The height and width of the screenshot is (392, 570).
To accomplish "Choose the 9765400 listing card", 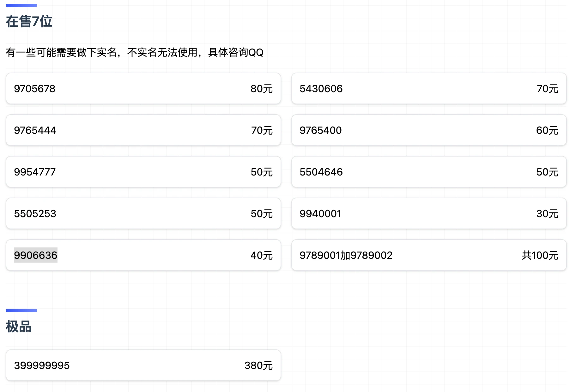I will [429, 130].
